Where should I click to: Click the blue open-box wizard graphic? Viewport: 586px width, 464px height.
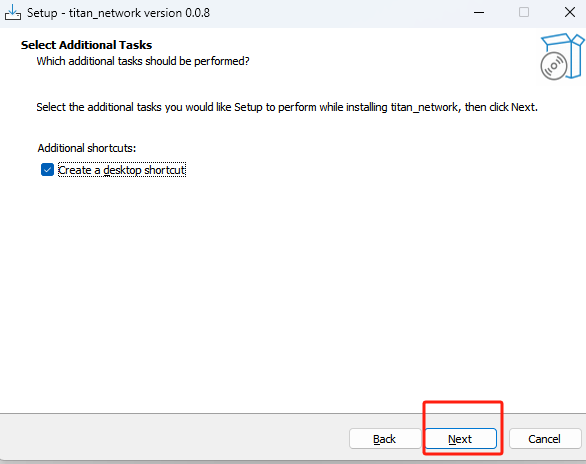click(x=562, y=56)
